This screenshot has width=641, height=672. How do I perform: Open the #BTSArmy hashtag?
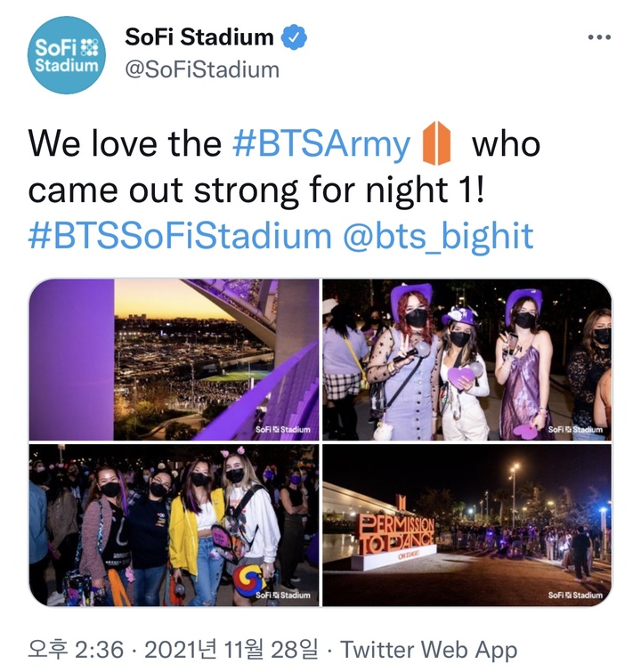coord(321,144)
